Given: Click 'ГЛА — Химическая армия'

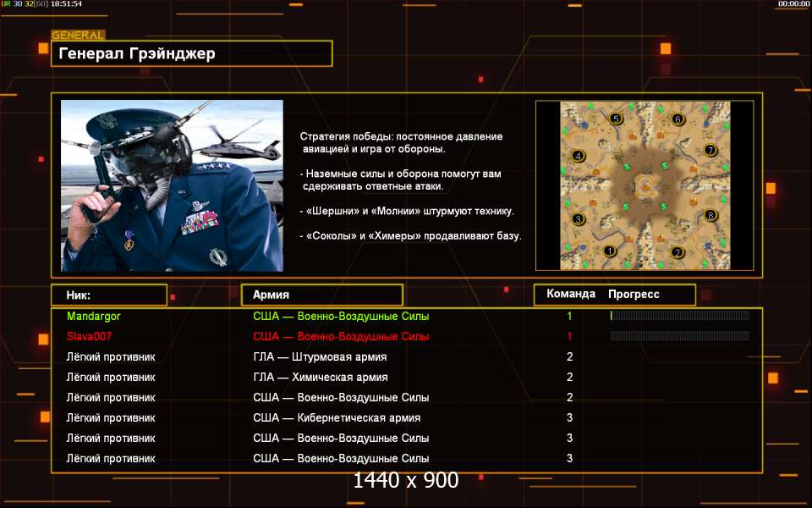Looking at the screenshot, I should [x=321, y=378].
